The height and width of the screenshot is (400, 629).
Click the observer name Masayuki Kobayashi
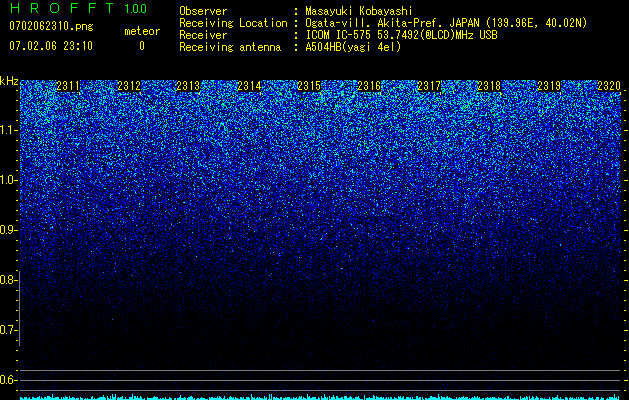coord(359,11)
